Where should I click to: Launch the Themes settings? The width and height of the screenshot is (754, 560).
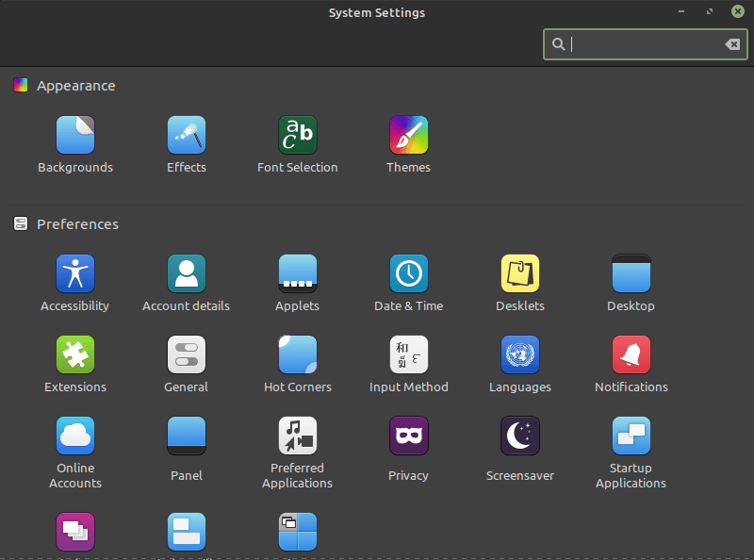coord(409,136)
